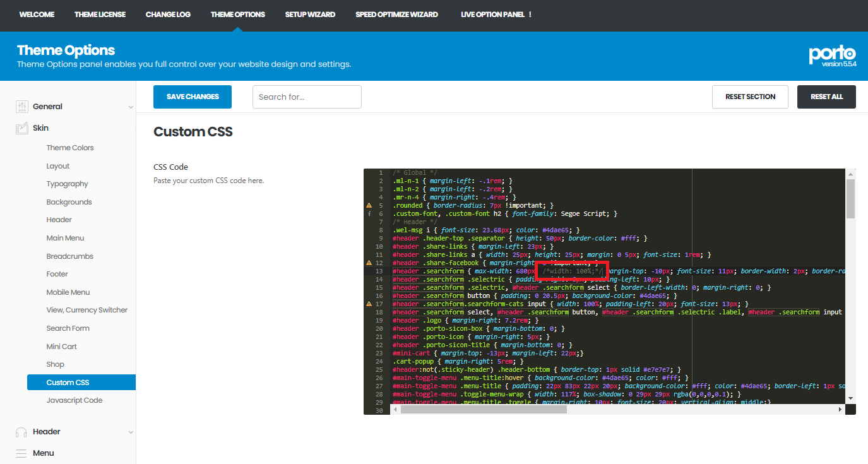The width and height of the screenshot is (868, 464).
Task: Select View, Currency Switcher item
Action: tap(87, 310)
